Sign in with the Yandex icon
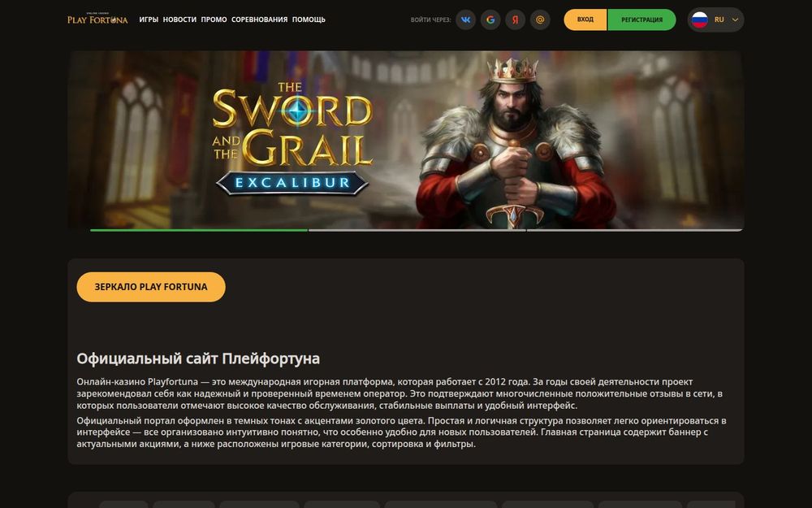 click(516, 20)
